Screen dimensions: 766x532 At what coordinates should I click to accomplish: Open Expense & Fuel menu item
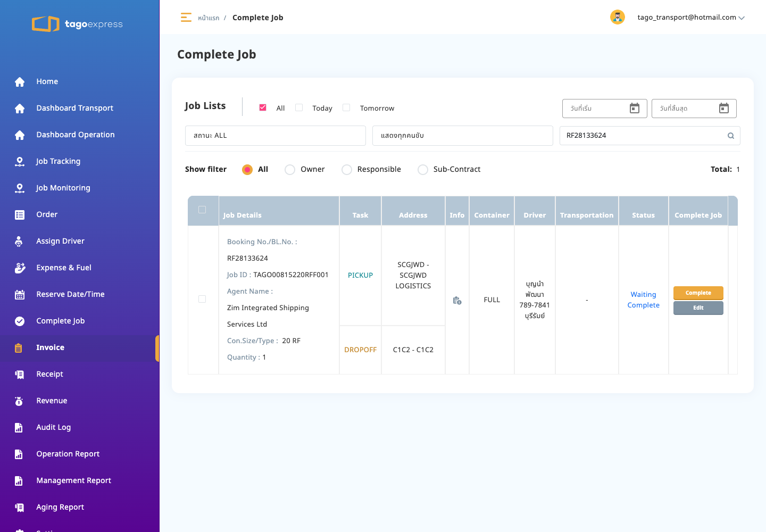pos(64,268)
